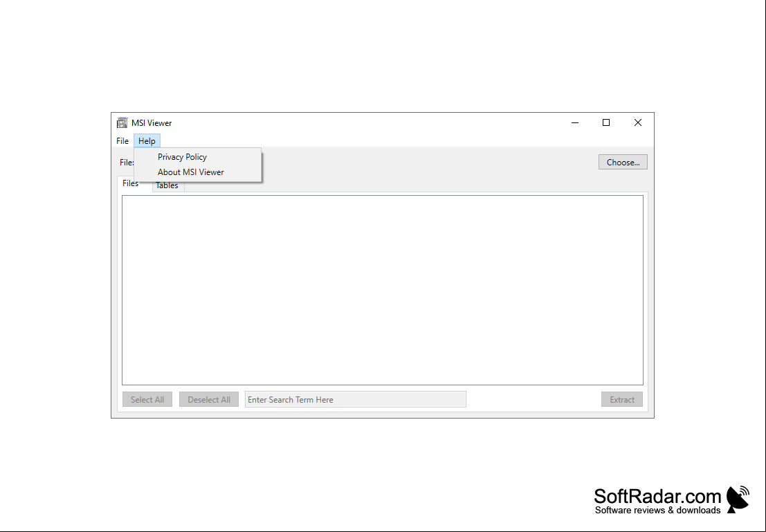
Task: Switch to the Tables tab
Action: [168, 186]
